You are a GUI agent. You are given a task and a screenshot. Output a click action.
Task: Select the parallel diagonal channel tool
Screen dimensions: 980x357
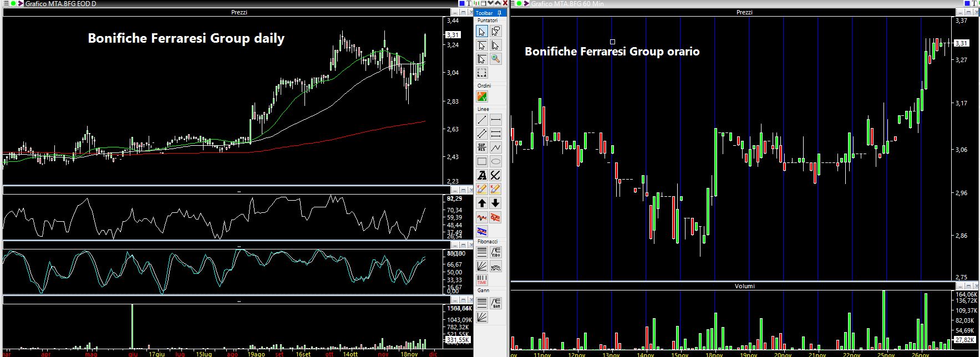[481, 134]
